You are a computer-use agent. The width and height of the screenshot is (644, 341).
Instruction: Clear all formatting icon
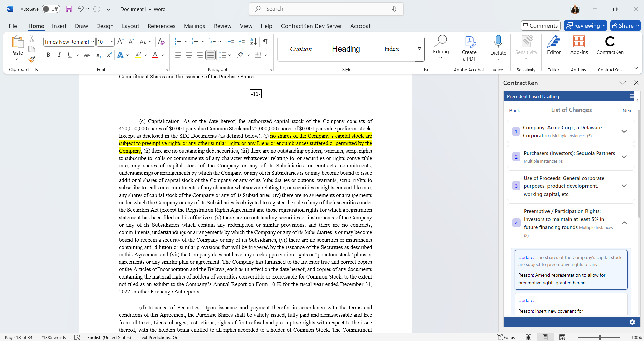[x=161, y=42]
